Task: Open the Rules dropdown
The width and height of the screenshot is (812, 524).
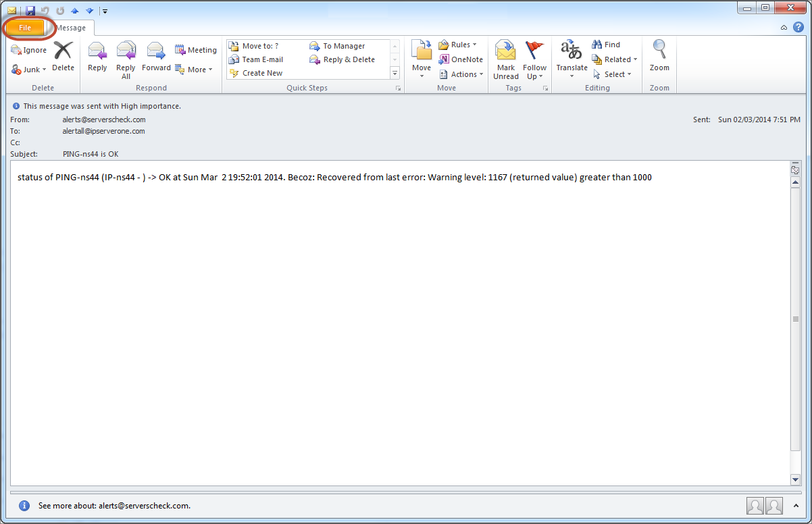Action: coord(457,45)
